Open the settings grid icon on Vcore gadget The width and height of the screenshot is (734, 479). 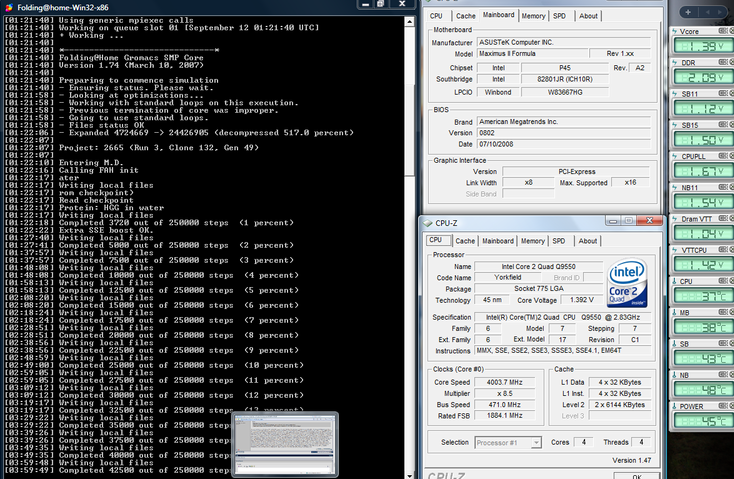pos(723,31)
